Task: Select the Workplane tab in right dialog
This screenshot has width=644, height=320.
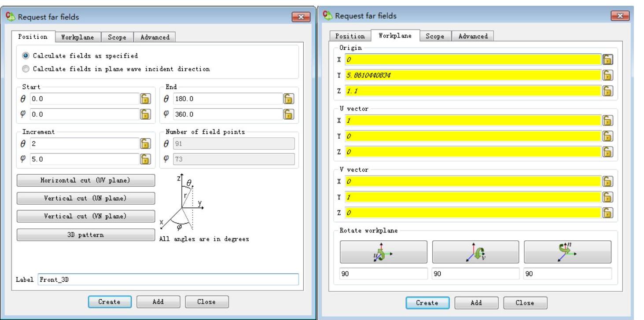Action: 395,36
